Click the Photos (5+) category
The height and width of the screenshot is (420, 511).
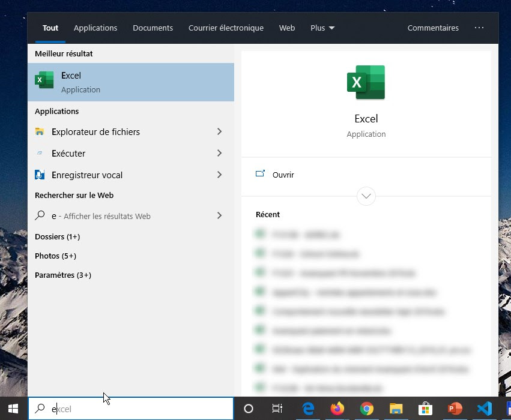[55, 256]
